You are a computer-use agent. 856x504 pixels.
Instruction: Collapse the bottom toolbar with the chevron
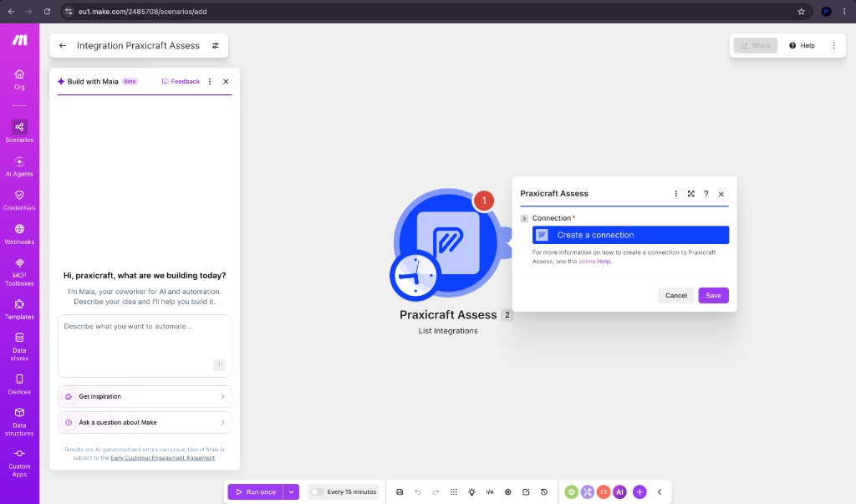(660, 492)
